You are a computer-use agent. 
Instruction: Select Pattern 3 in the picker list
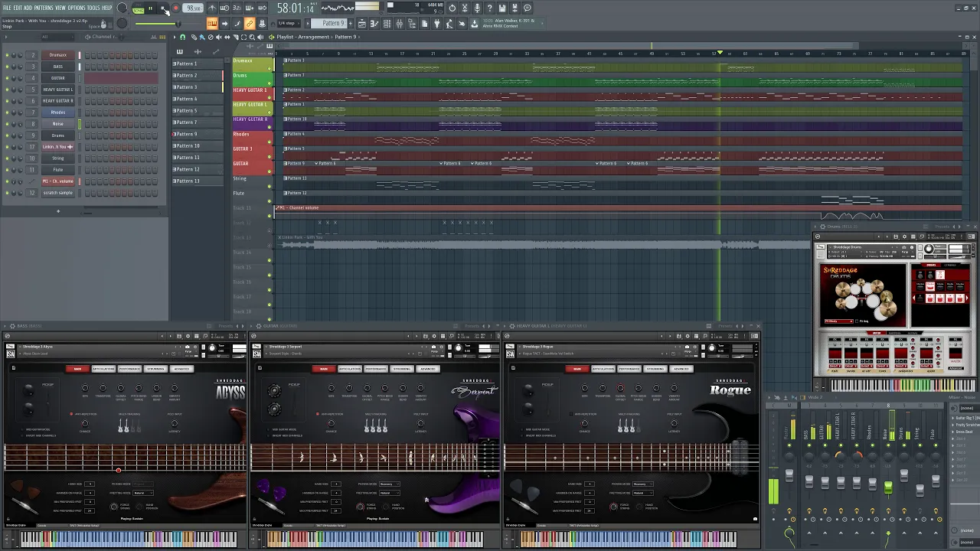pos(198,86)
